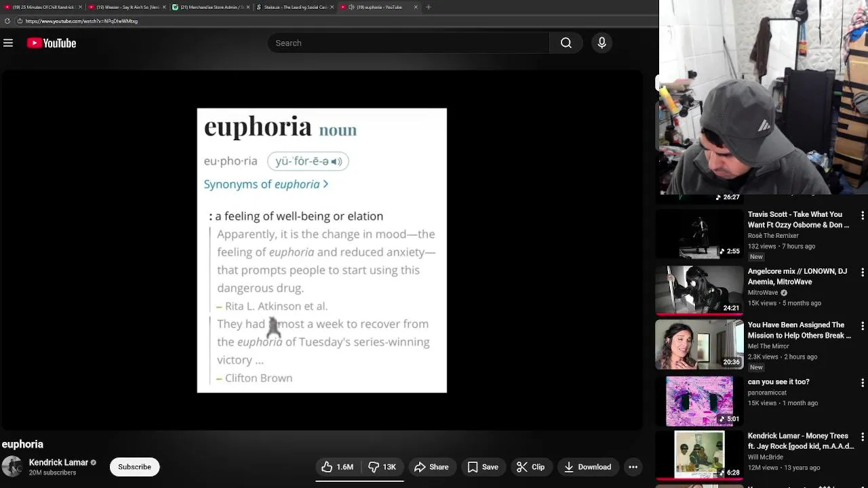Download the video
Image resolution: width=868 pixels, height=488 pixels.
[x=587, y=467]
